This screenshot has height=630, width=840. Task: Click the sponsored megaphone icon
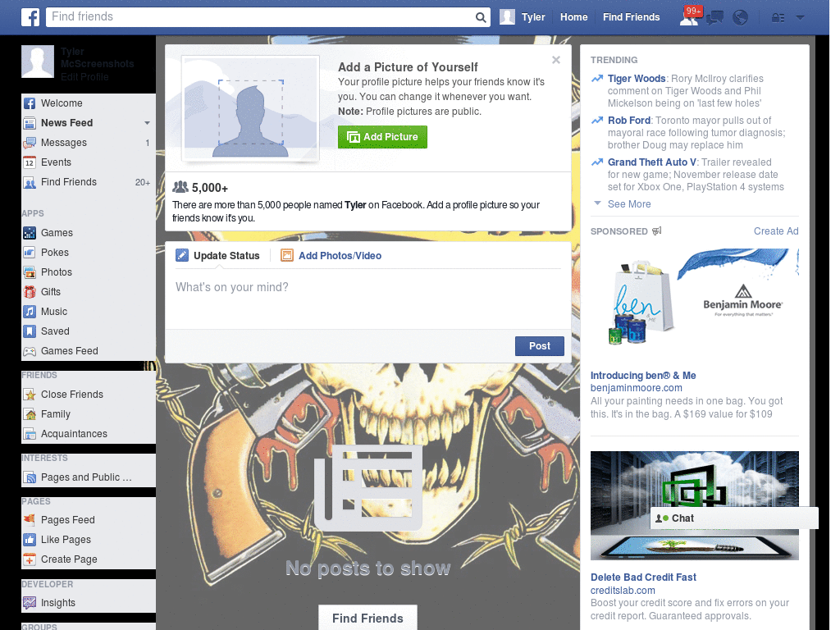pos(657,231)
